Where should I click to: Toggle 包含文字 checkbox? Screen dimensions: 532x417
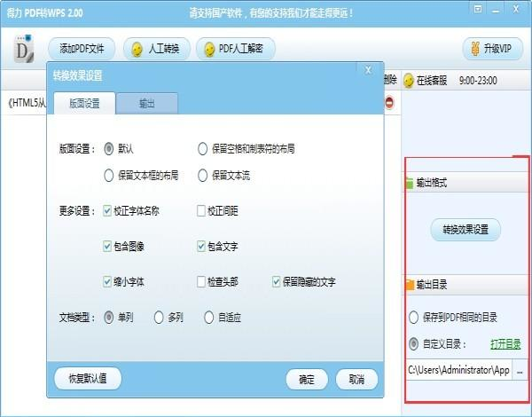coord(201,246)
